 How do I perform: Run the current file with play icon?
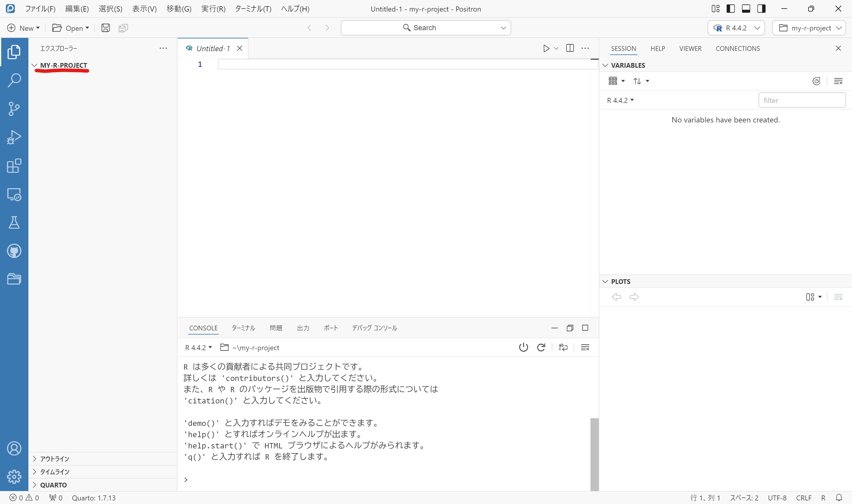[546, 48]
